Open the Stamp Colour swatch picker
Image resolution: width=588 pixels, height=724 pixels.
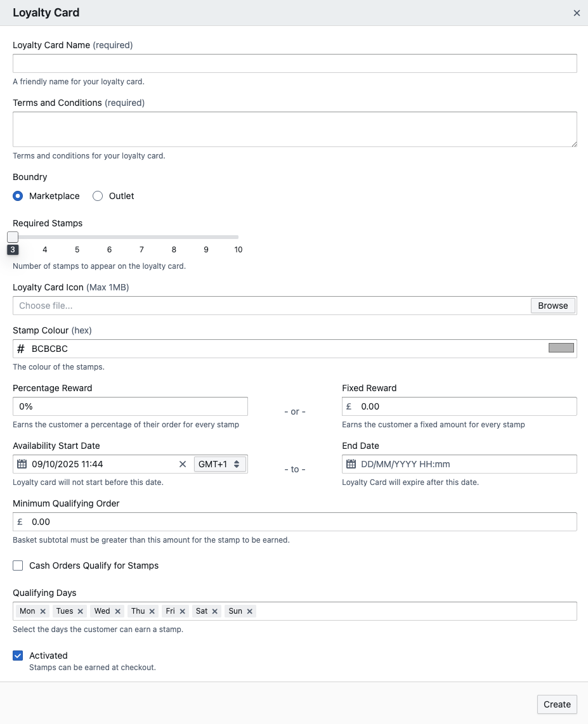pyautogui.click(x=561, y=348)
